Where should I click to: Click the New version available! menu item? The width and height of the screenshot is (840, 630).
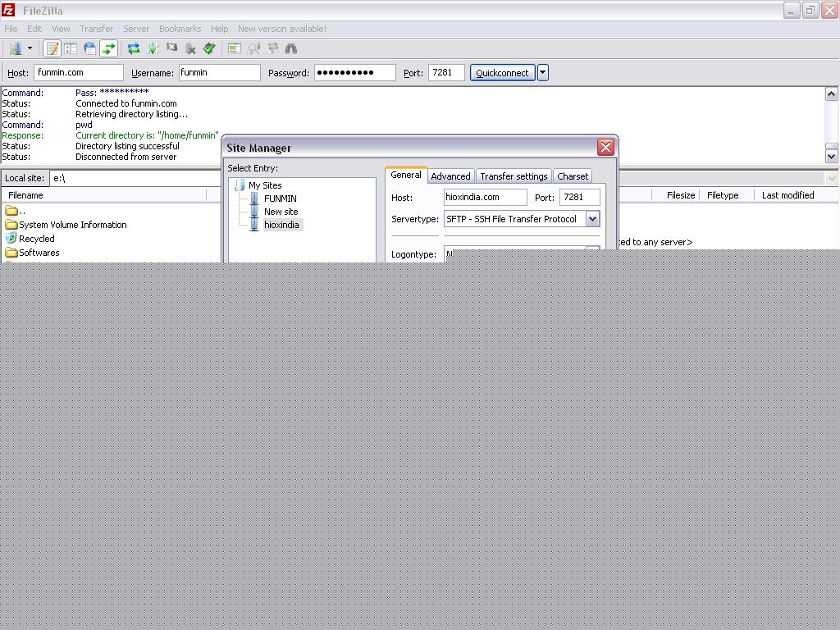tap(282, 29)
